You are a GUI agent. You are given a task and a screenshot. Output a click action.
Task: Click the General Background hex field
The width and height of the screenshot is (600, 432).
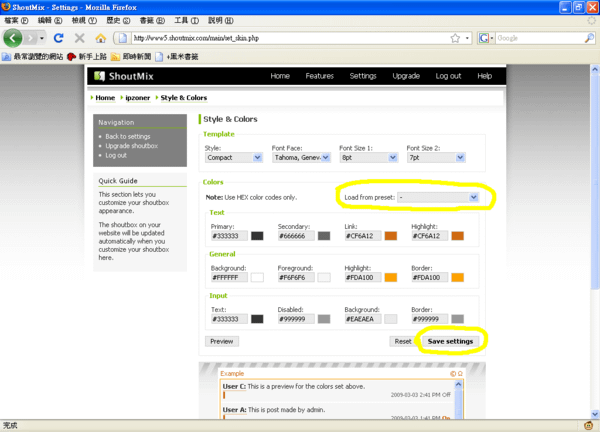(x=229, y=277)
